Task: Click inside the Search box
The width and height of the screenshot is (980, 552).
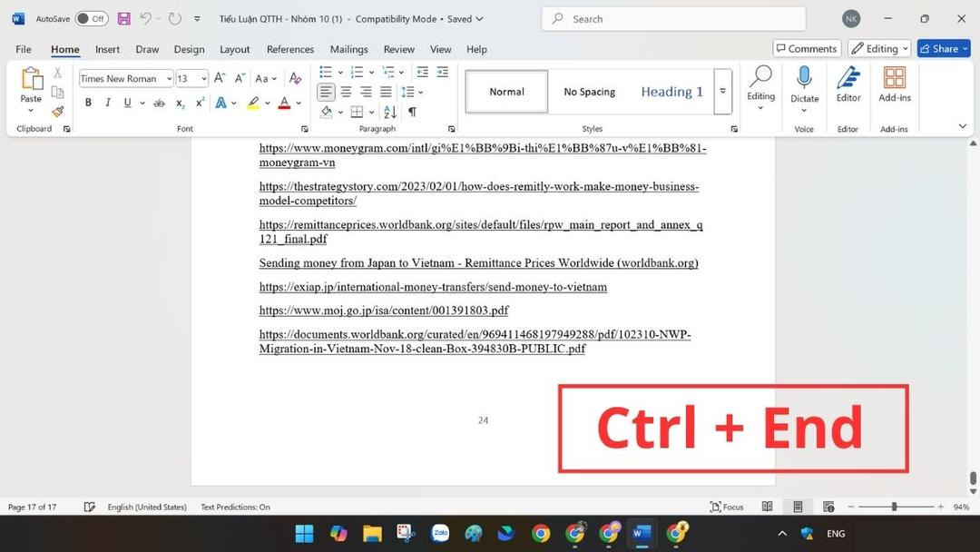Action: (x=671, y=18)
